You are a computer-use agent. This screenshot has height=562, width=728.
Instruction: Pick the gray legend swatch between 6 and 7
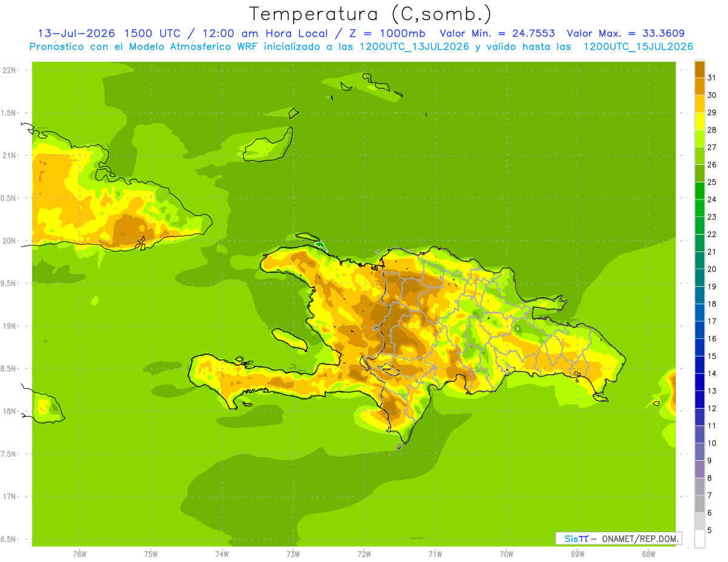pyautogui.click(x=699, y=504)
